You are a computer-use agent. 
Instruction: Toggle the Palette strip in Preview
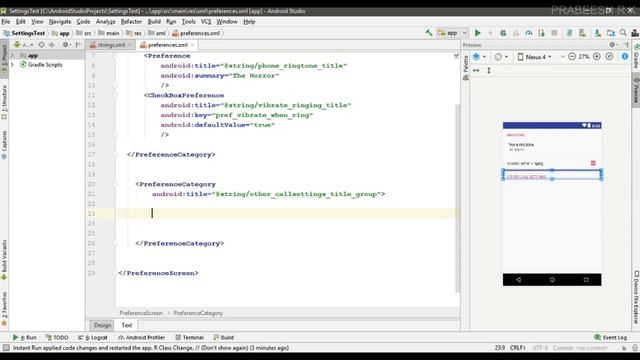(x=465, y=67)
